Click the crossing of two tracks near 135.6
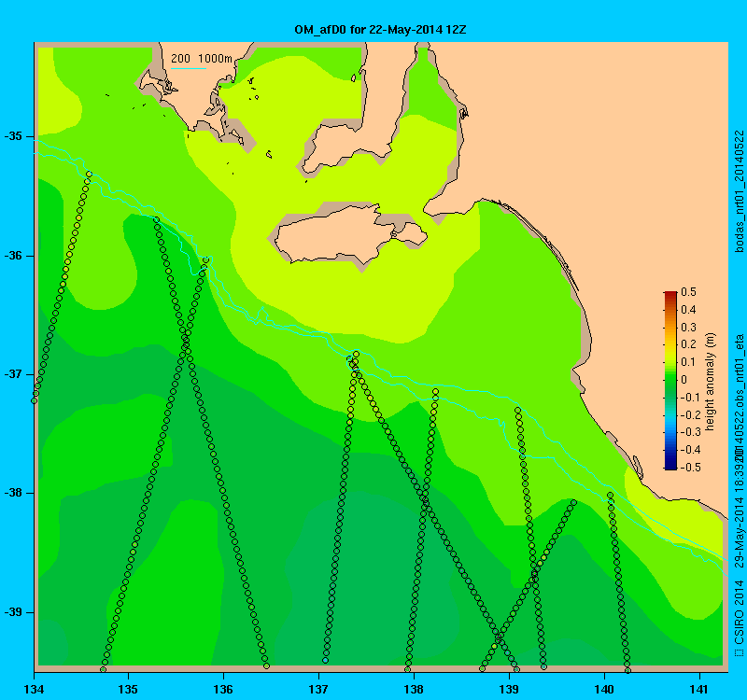The width and height of the screenshot is (747, 700). coord(185,341)
